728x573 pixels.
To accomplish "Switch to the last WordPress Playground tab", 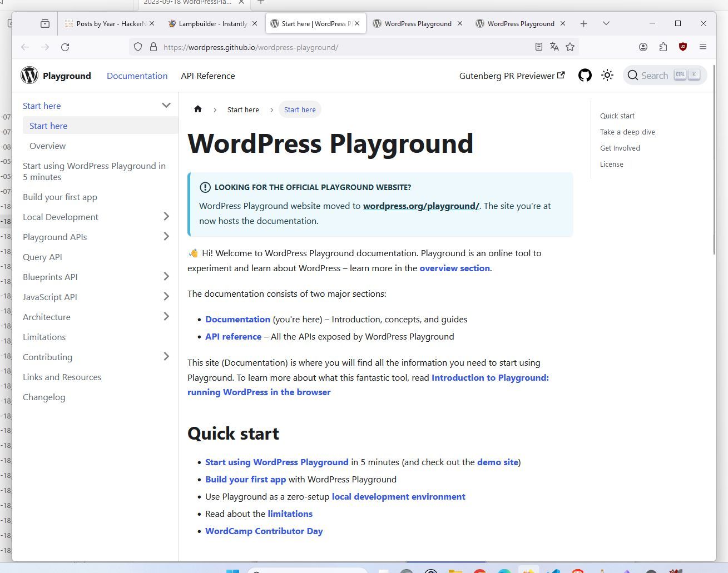I will coord(521,23).
